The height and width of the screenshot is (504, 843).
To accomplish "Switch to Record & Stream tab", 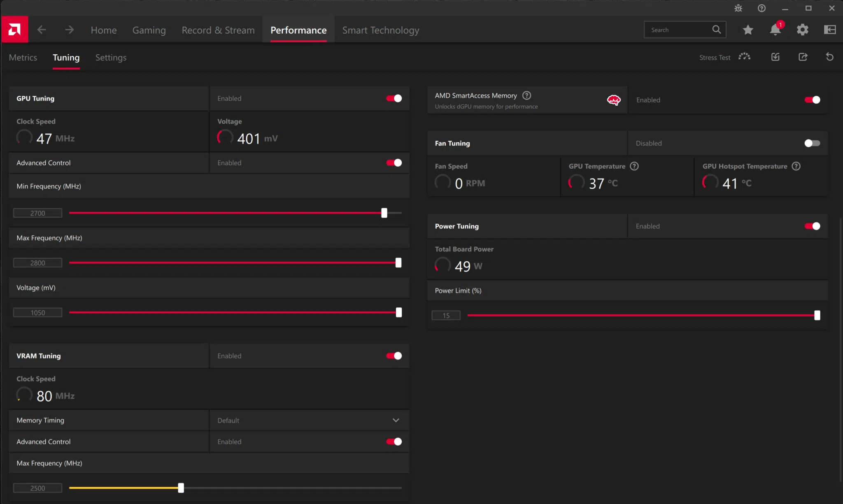I will point(218,30).
